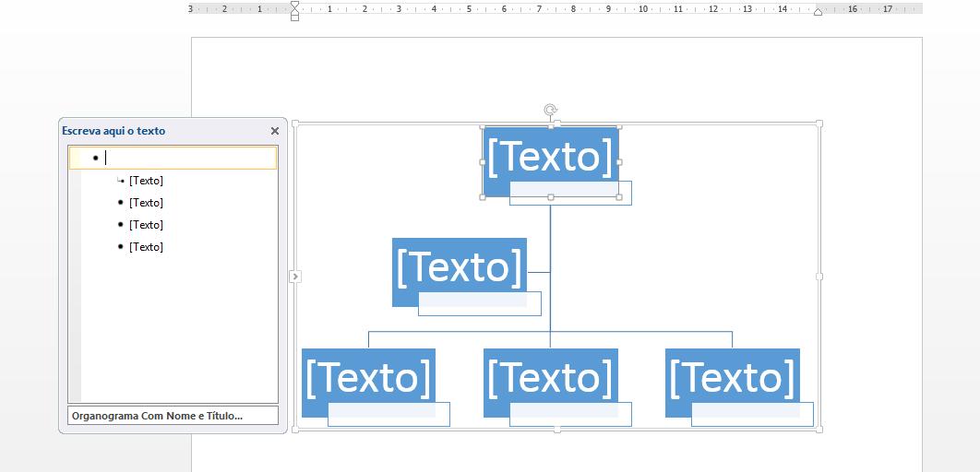Click the SmartArt frame's right-middle resize handle

[x=819, y=276]
